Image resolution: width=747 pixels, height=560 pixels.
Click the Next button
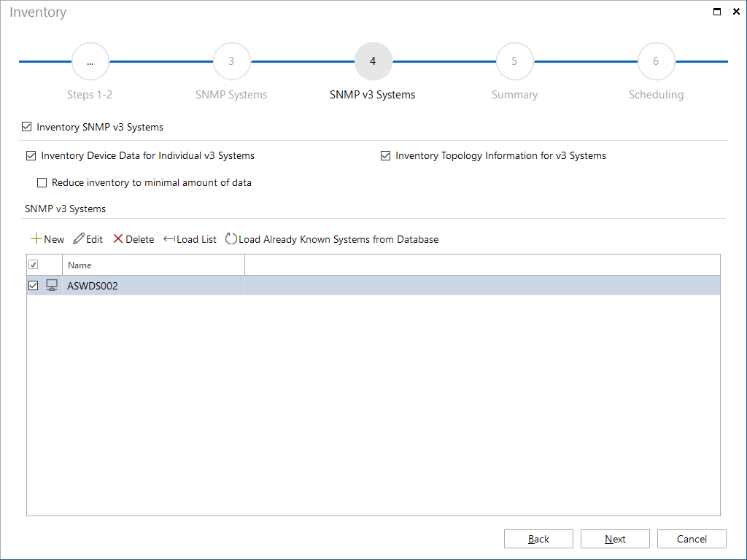point(615,539)
